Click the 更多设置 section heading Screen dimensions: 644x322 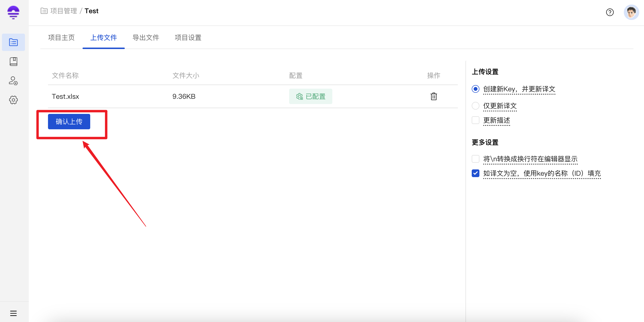[485, 142]
